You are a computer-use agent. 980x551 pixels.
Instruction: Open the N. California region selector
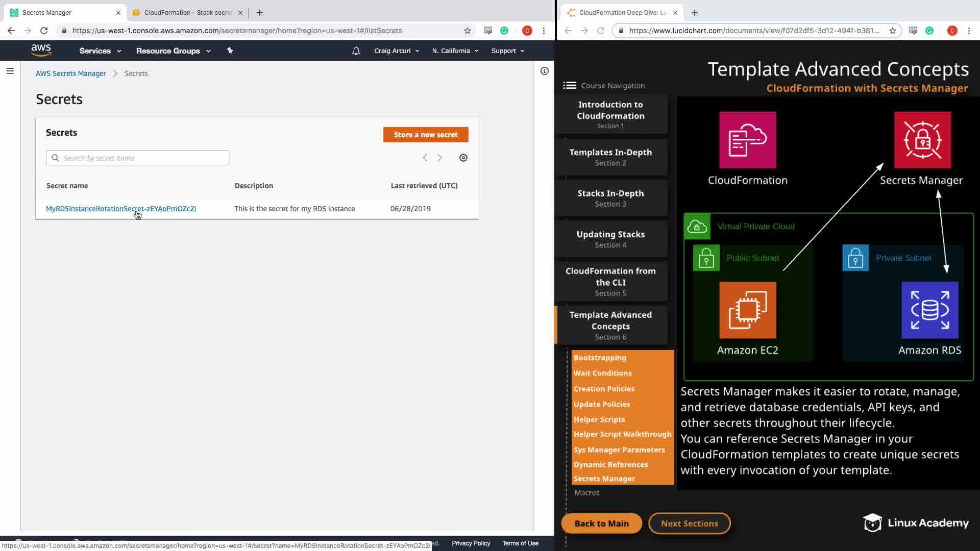455,51
